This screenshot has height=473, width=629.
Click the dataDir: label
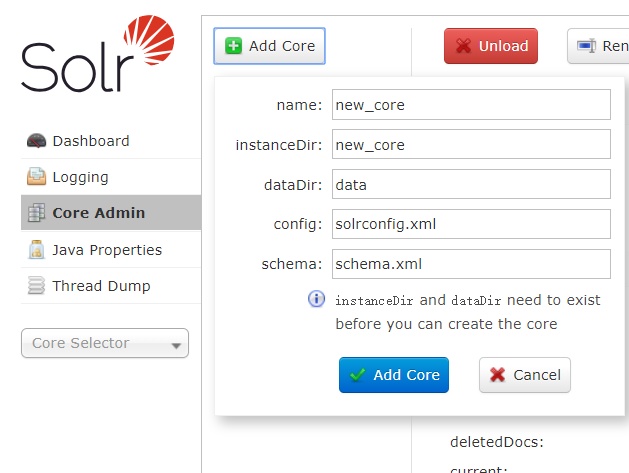click(x=293, y=185)
